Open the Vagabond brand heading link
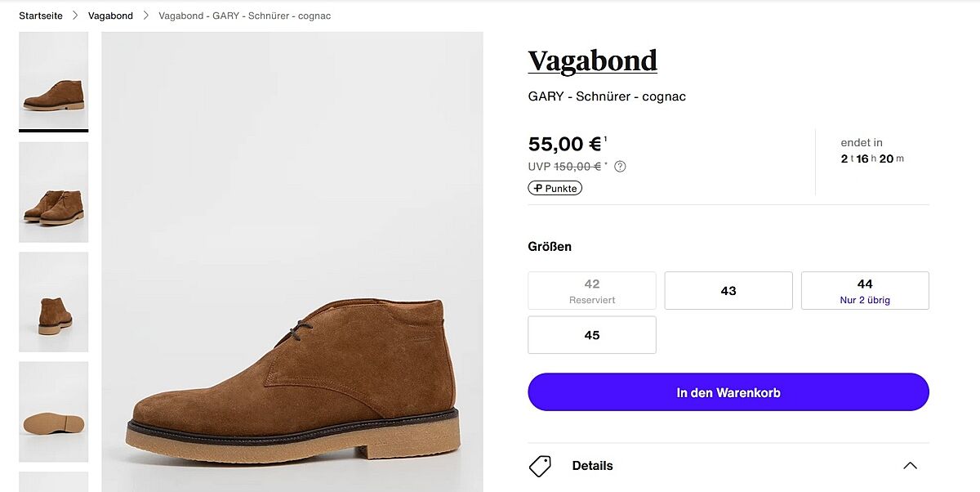The height and width of the screenshot is (492, 980). pyautogui.click(x=592, y=60)
